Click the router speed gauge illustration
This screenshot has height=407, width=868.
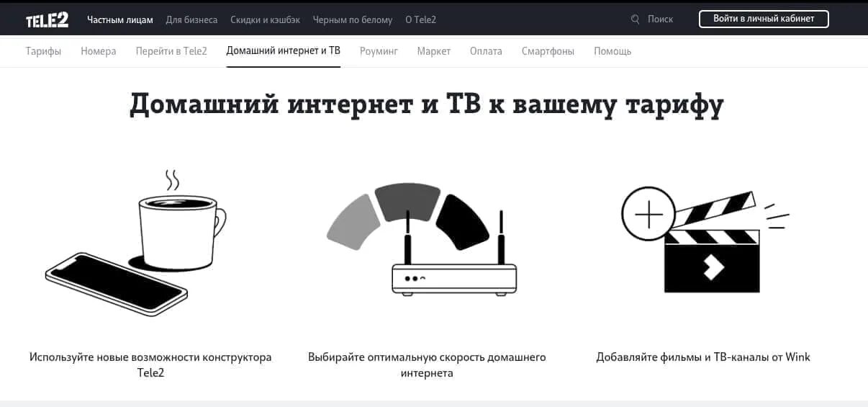pos(422,238)
